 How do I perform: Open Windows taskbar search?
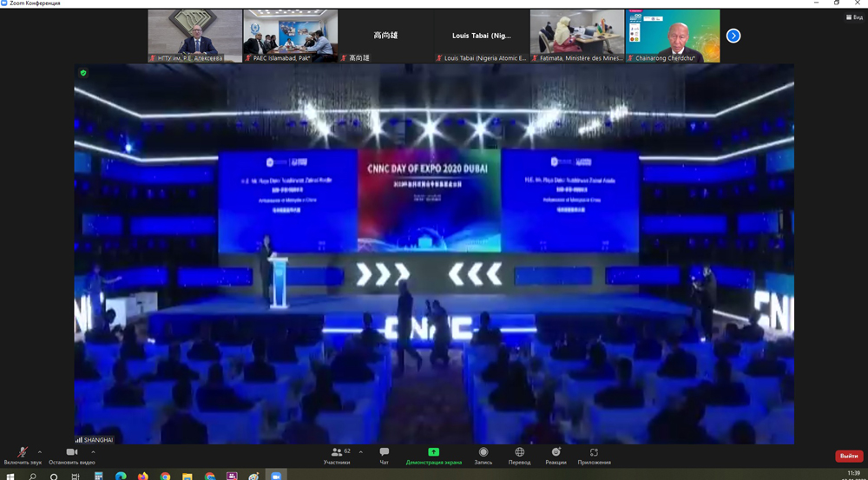click(x=32, y=476)
